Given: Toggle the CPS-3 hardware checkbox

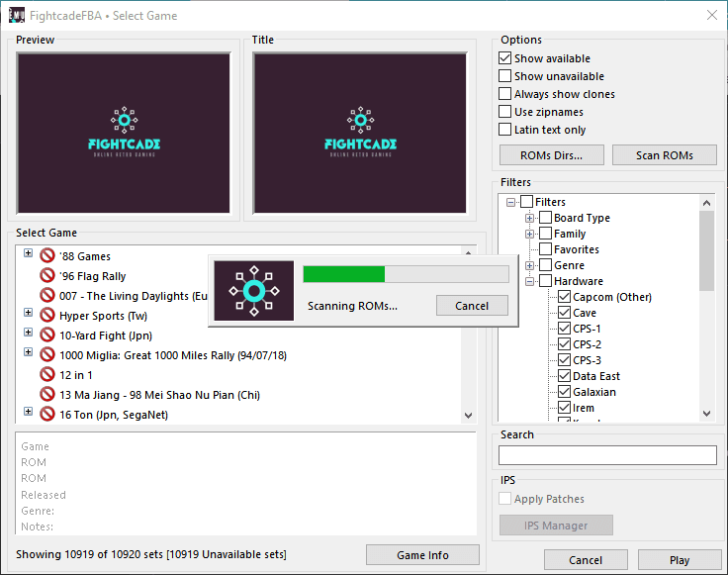Looking at the screenshot, I should pos(564,359).
